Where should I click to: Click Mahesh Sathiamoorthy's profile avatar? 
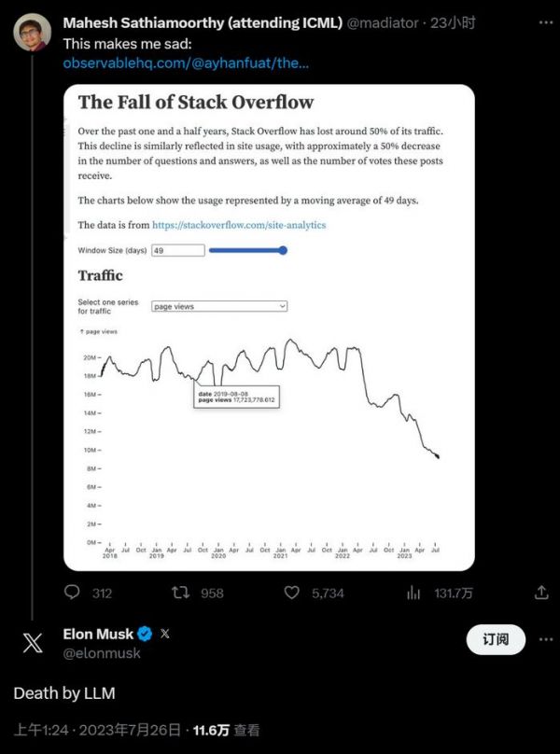(33, 33)
